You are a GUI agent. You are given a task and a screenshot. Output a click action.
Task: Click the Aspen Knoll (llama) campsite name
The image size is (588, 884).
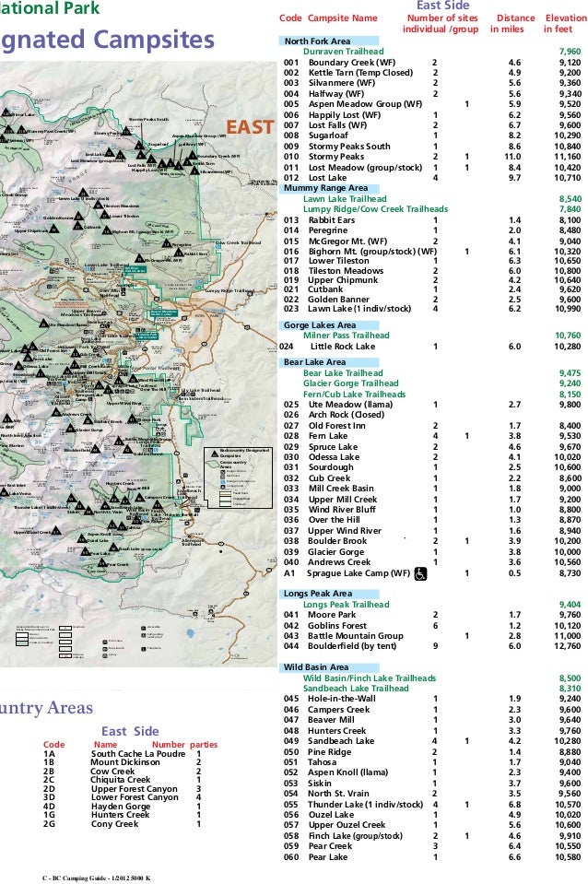[x=347, y=772]
